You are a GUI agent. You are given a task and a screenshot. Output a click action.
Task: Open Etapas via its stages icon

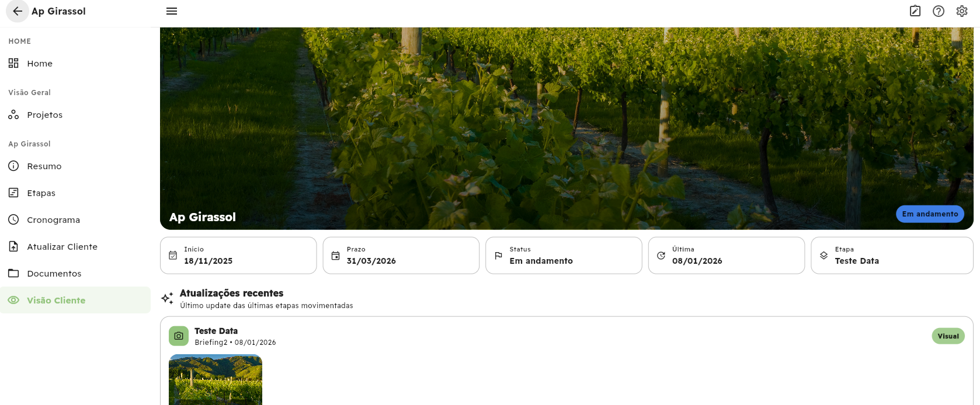(13, 193)
